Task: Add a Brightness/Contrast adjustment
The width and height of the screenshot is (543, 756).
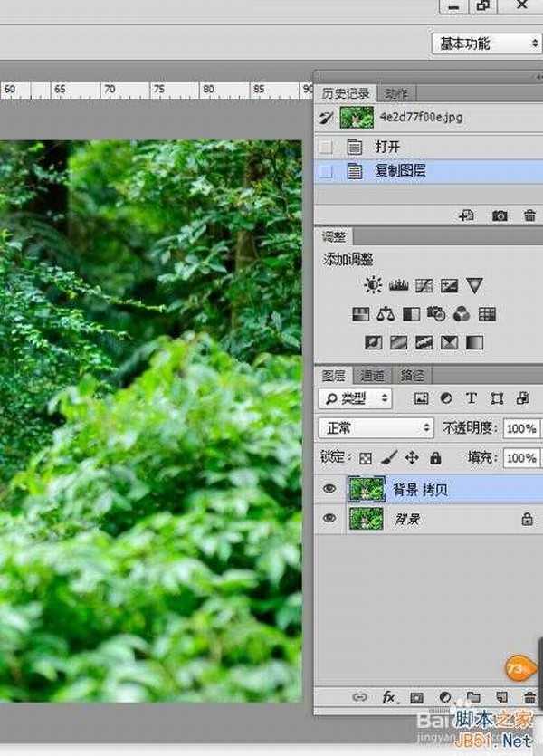Action: click(373, 286)
